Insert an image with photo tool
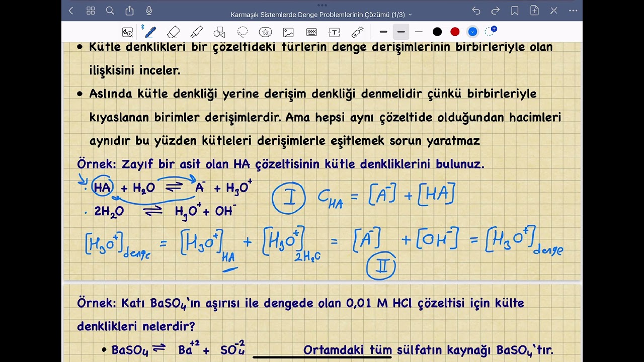 (288, 32)
